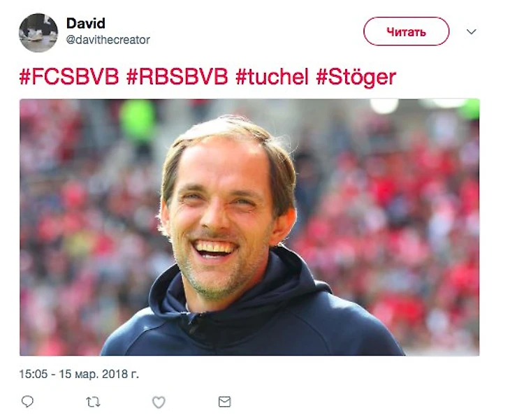Screen dimensions: 510x420
Task: Open the @davithecreator handle
Action: pyautogui.click(x=108, y=40)
